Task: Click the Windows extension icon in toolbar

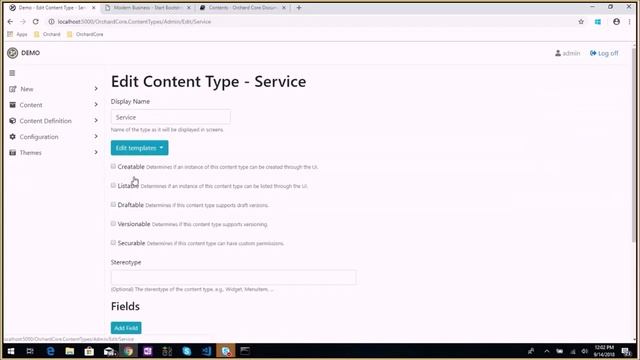Action: (598, 22)
